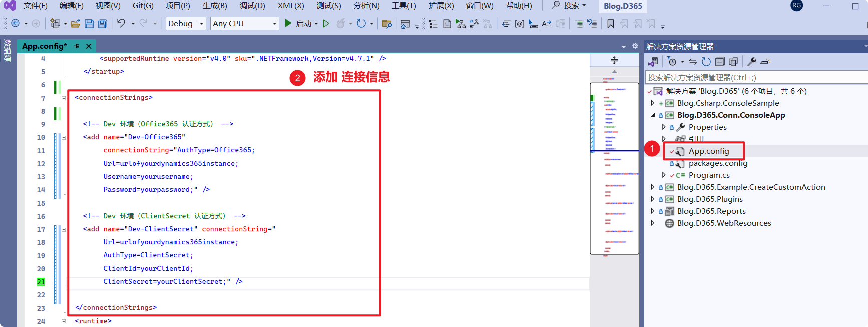The image size is (868, 327).
Task: Expand the Blog.D365.Plugins project
Action: 652,199
